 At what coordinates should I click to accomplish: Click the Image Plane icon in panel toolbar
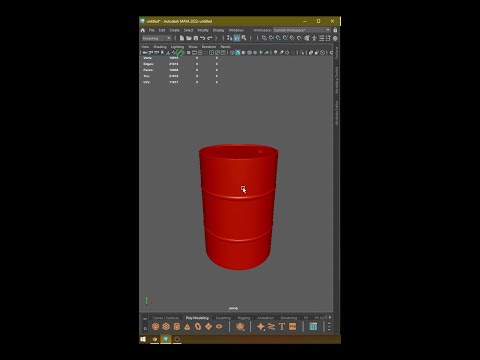point(168,53)
